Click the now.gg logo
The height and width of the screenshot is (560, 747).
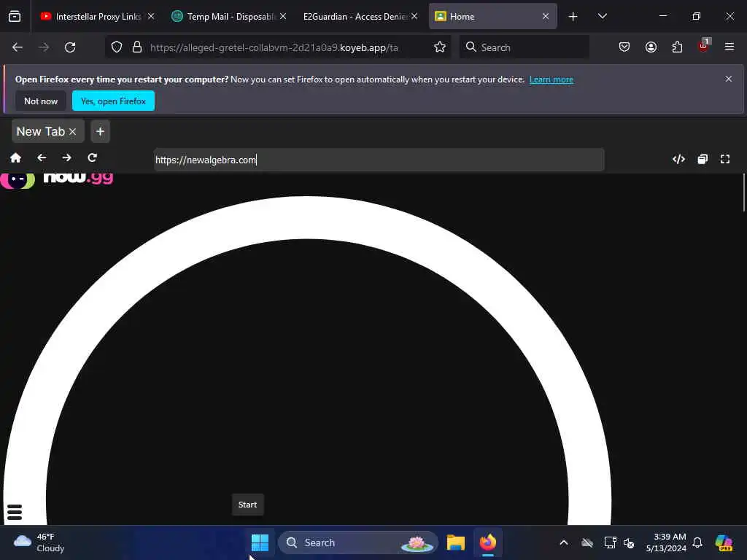(57, 179)
